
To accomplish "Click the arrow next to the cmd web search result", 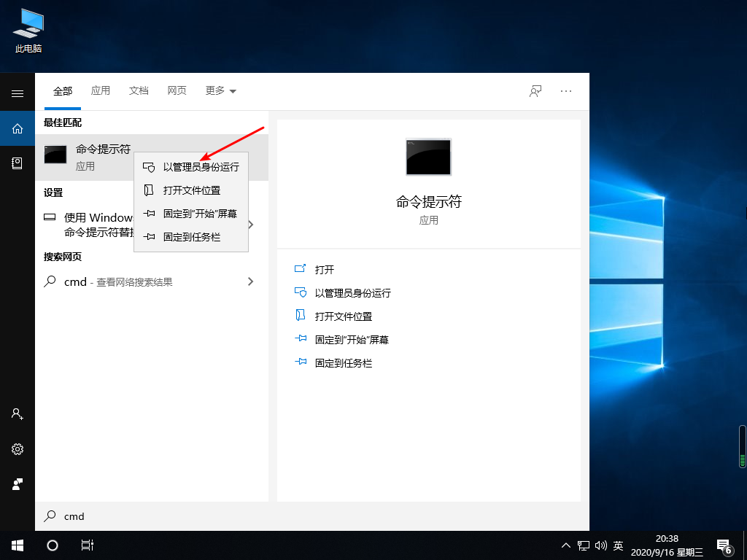I will (250, 281).
